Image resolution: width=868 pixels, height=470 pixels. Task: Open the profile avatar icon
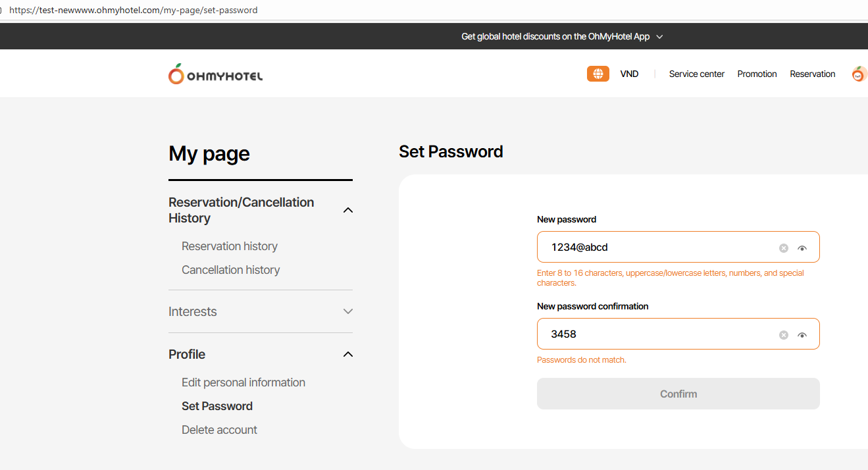click(x=858, y=74)
